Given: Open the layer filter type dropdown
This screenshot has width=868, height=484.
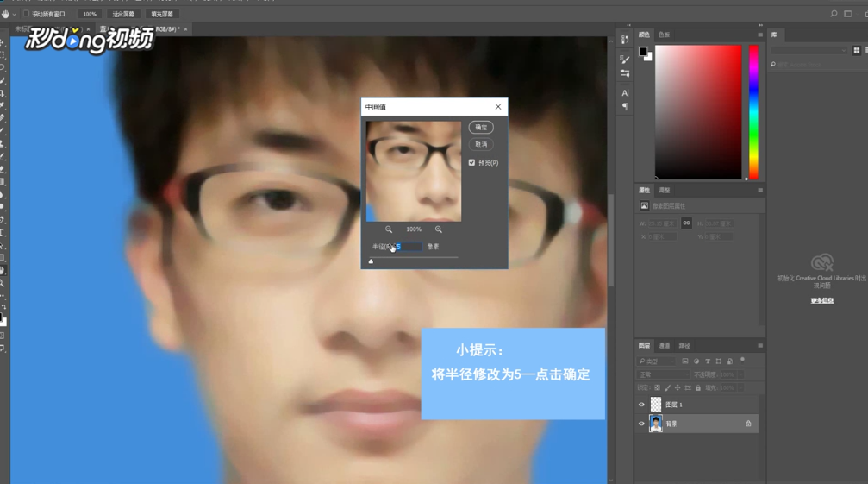Looking at the screenshot, I should tap(657, 361).
